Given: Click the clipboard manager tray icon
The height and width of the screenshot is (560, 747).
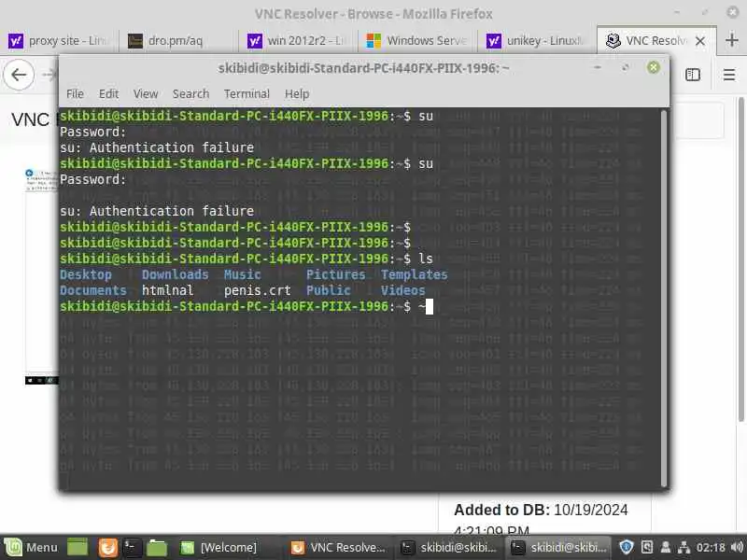Looking at the screenshot, I should point(647,547).
